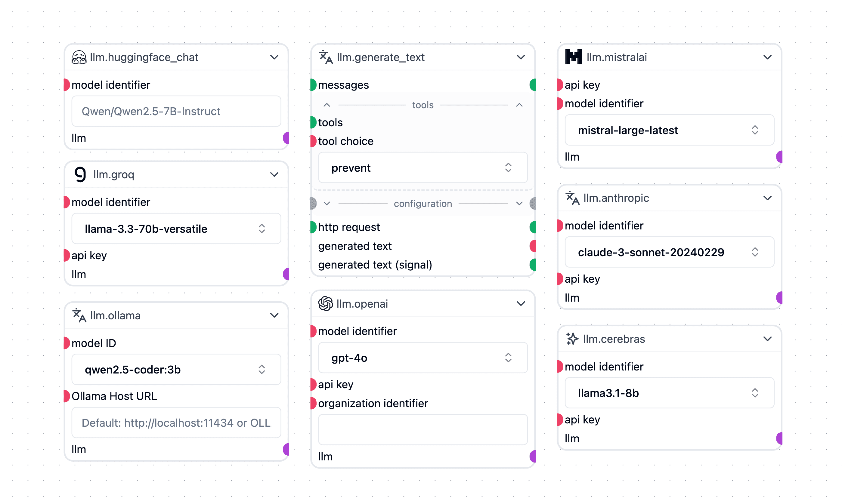Open the tool choice dropdown showing prevent
This screenshot has width=842, height=504.
[423, 168]
